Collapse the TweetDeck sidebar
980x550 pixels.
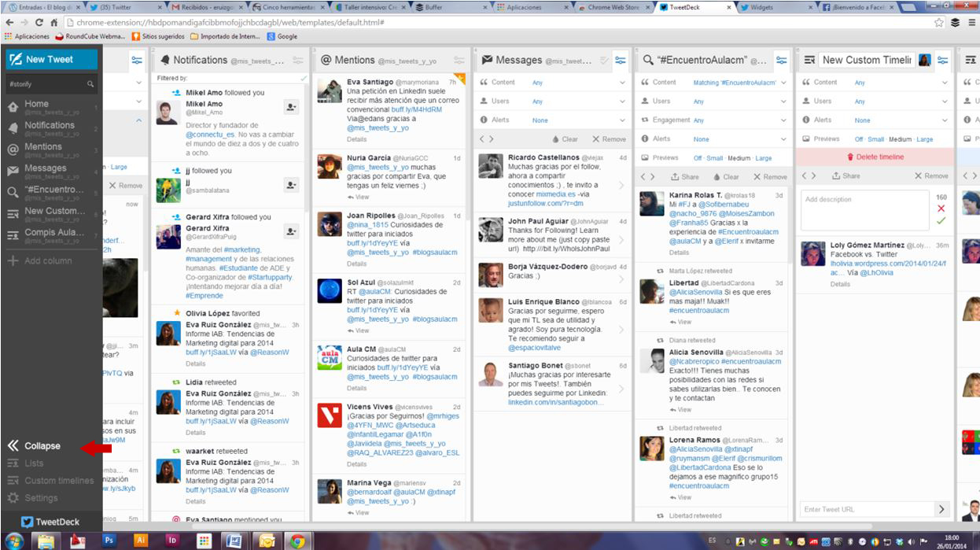[x=34, y=446]
